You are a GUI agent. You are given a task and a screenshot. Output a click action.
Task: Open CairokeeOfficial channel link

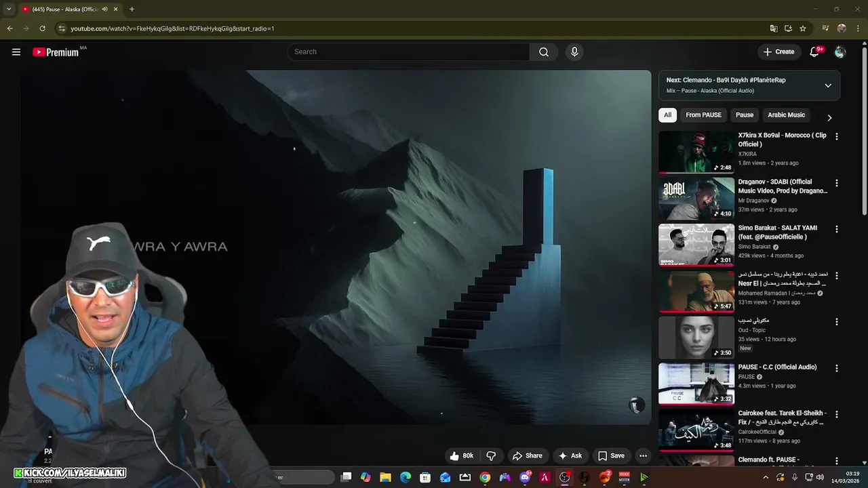[x=758, y=432]
